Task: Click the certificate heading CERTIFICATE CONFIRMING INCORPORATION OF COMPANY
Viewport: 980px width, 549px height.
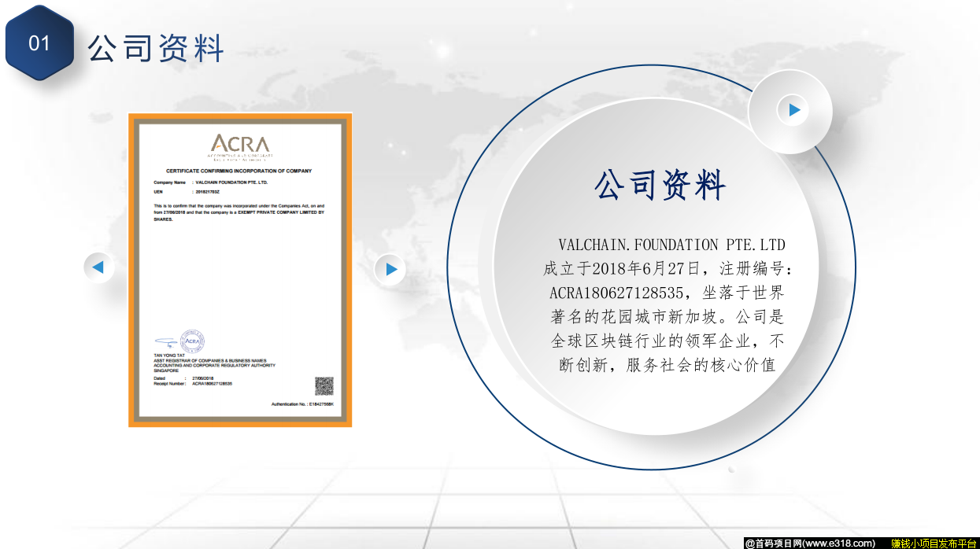Action: (x=239, y=171)
